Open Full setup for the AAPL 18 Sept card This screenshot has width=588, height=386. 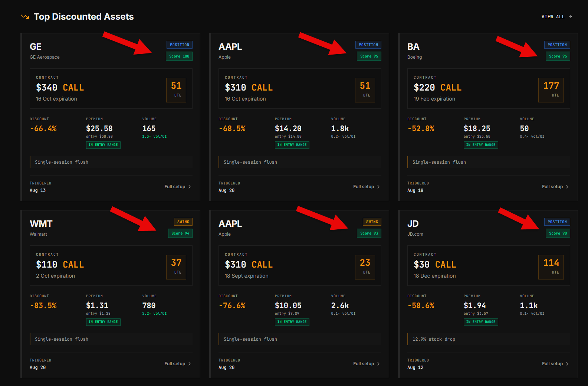(x=367, y=364)
